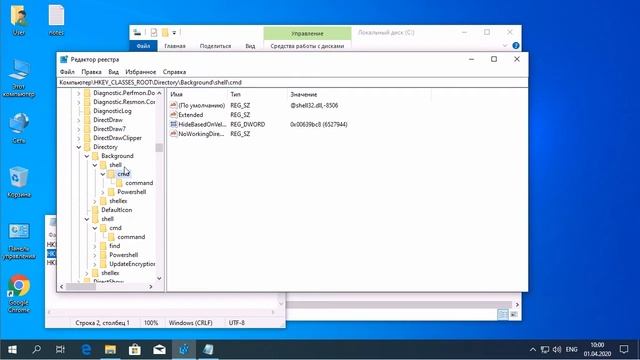This screenshot has height=360, width=640.
Task: Select the NoWorkingDire... value
Action: point(201,134)
